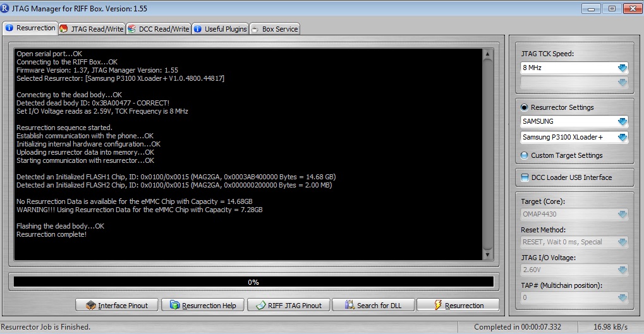Close the JTAG Manager window
The height and width of the screenshot is (334, 644).
pos(633,9)
